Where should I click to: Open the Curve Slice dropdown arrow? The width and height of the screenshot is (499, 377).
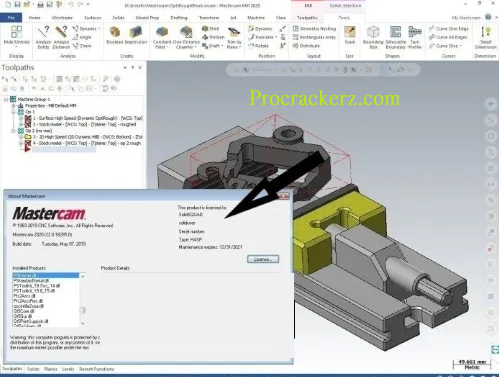tap(460, 46)
